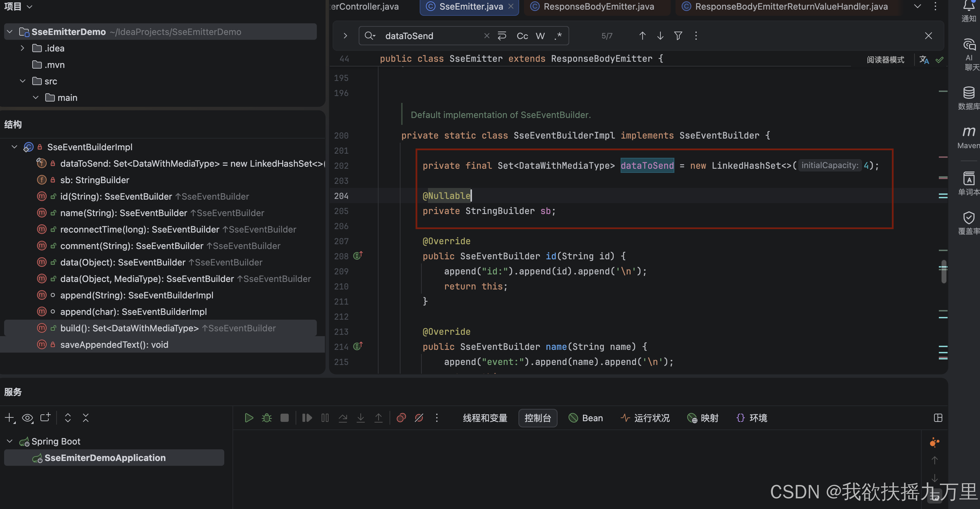Select build() method in structure
Screen dimensions: 980x509
(x=160, y=328)
